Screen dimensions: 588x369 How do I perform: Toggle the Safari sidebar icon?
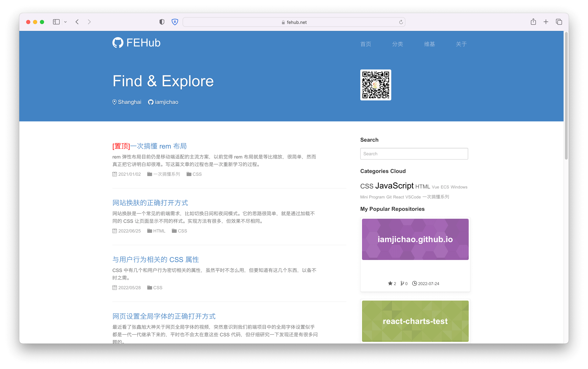point(56,22)
